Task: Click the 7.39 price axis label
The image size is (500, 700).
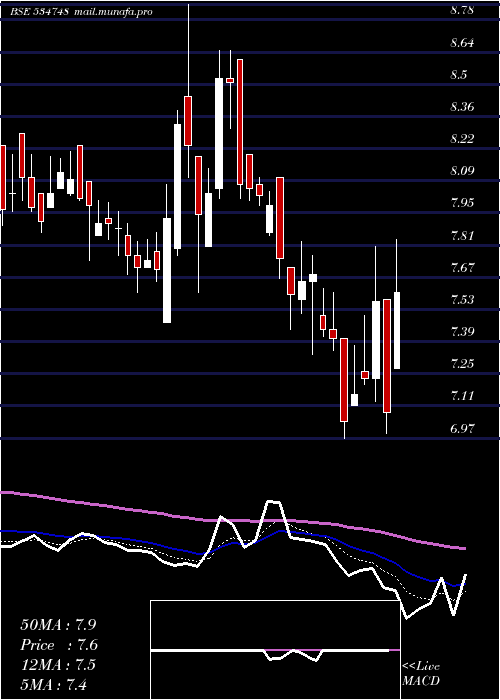Action: click(462, 331)
